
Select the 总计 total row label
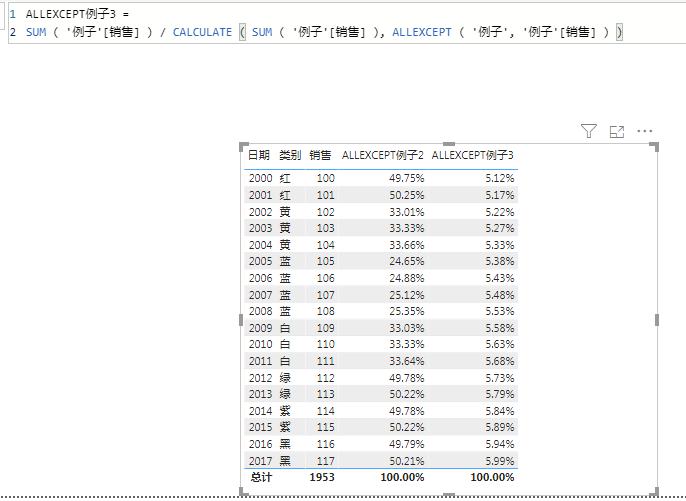[261, 477]
